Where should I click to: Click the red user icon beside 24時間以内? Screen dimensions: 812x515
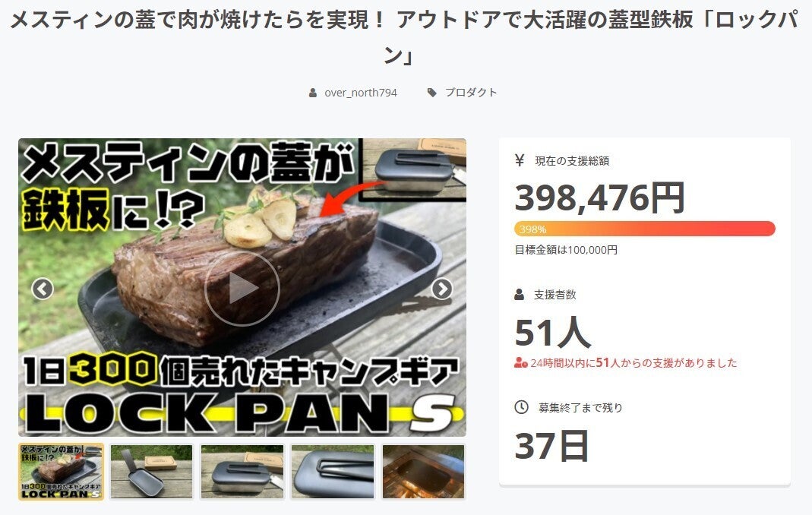tap(520, 362)
